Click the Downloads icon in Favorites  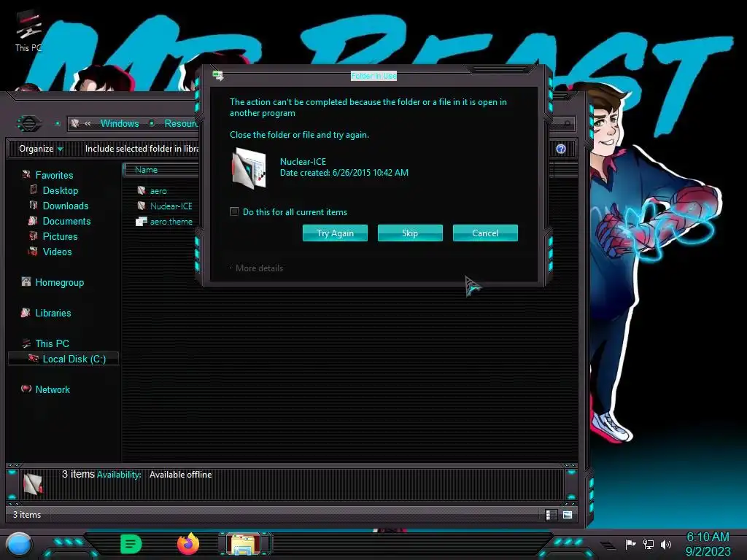34,205
